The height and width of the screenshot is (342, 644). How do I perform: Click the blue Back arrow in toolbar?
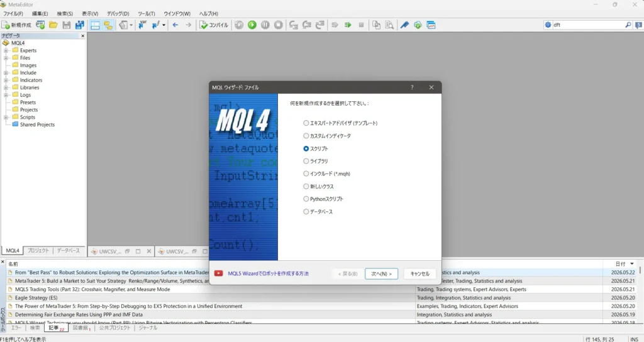(175, 25)
